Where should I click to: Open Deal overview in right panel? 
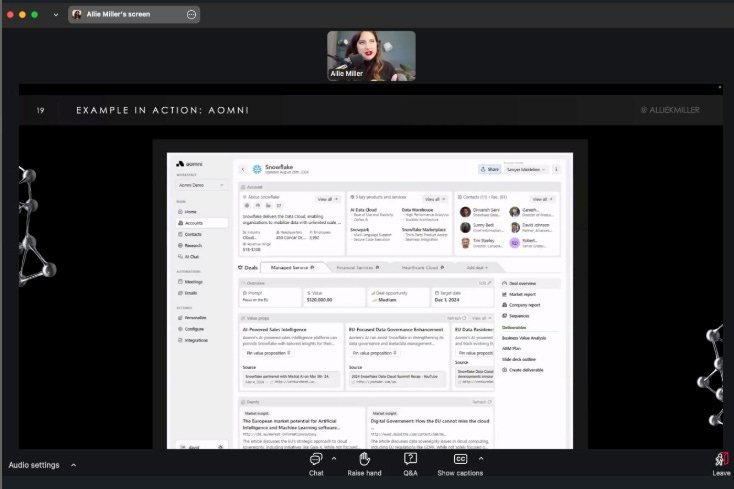[529, 284]
